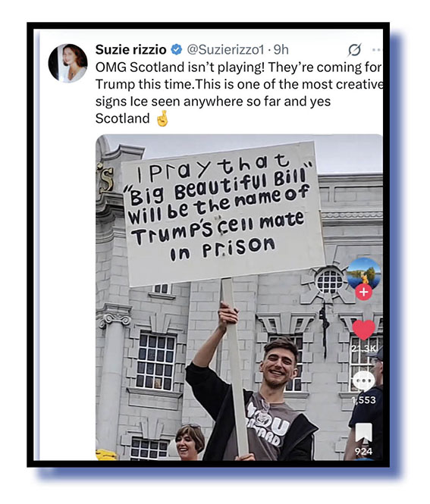Image resolution: width=430 pixels, height=504 pixels.
Task: Tap the red heart like icon
Action: [364, 330]
